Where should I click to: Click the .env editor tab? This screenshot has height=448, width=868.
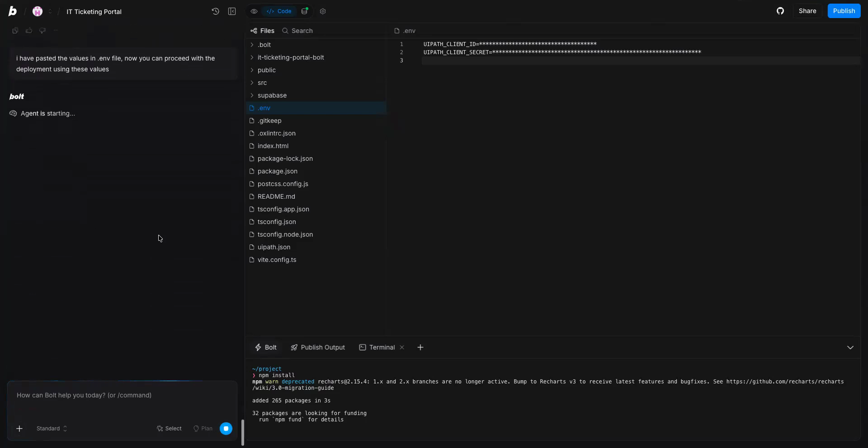point(405,31)
